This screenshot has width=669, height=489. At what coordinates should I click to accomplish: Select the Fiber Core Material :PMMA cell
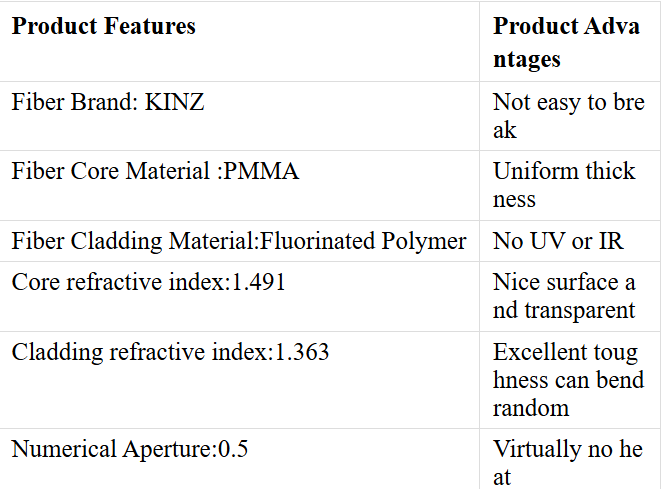pos(239,186)
